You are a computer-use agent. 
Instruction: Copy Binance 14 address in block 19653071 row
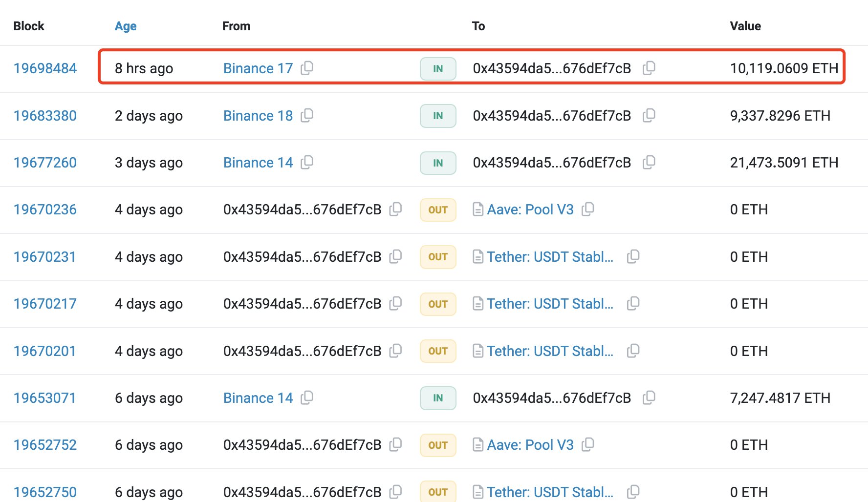(x=307, y=397)
